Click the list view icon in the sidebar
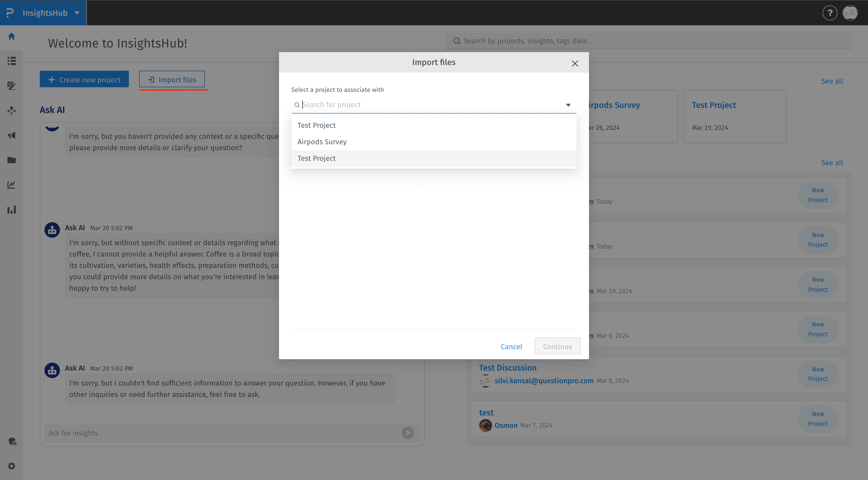The height and width of the screenshot is (480, 868). tap(11, 61)
